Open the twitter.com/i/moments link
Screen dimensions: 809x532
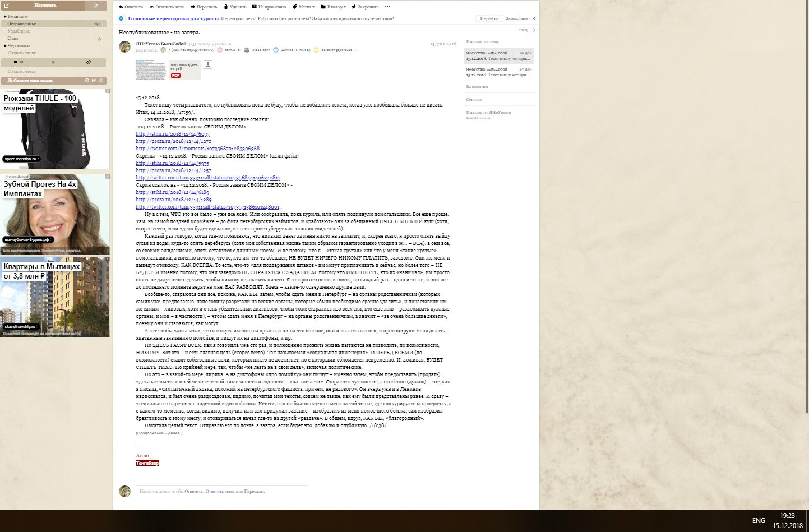point(197,149)
